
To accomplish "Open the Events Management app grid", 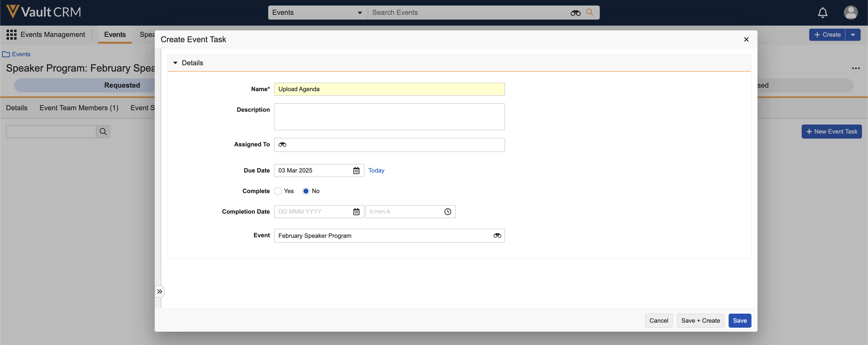I will [12, 34].
